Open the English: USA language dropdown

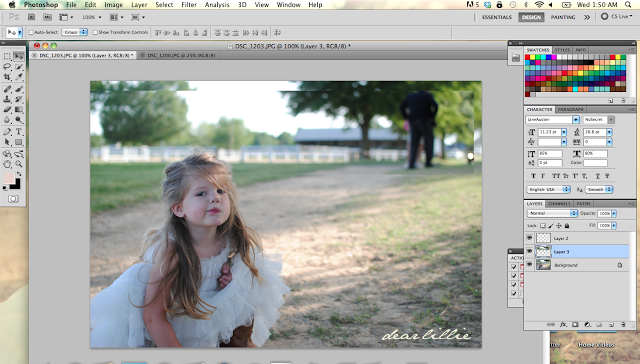coord(548,189)
